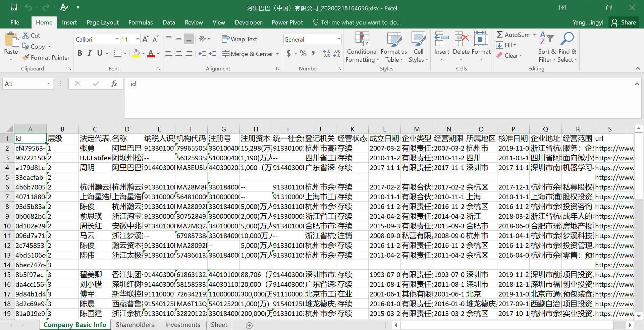Apply Comma Style

[313, 53]
